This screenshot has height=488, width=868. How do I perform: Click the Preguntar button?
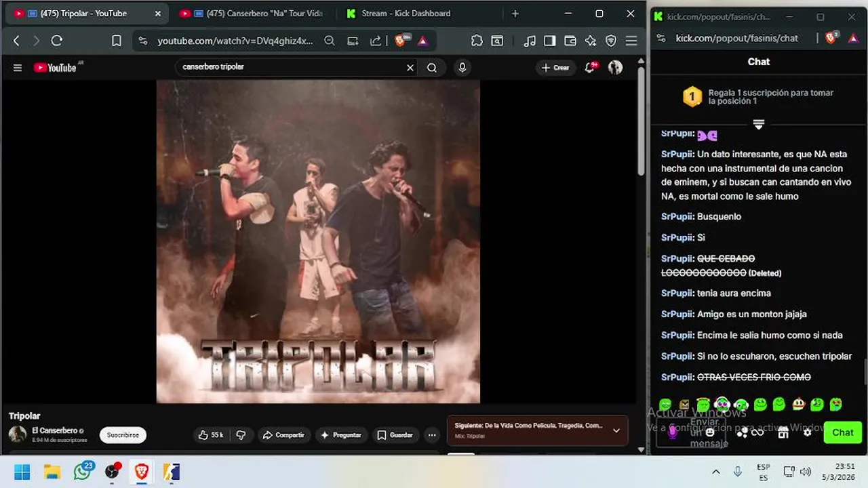pyautogui.click(x=341, y=435)
